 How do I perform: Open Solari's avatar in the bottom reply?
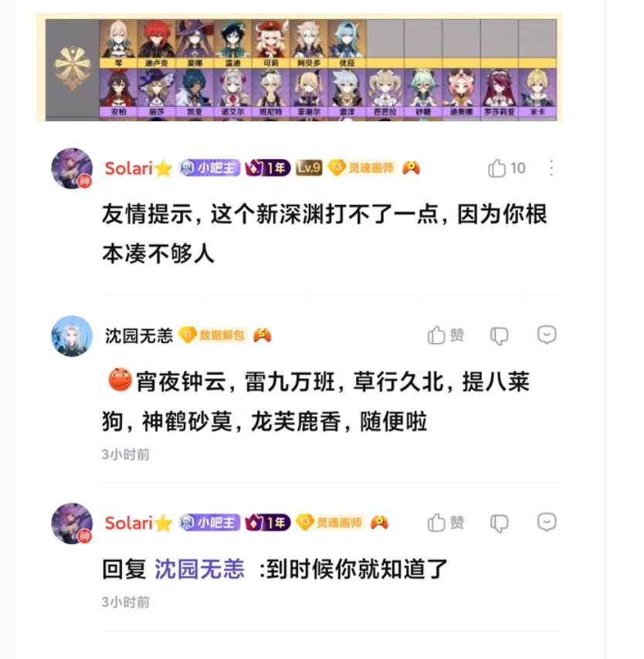72,524
